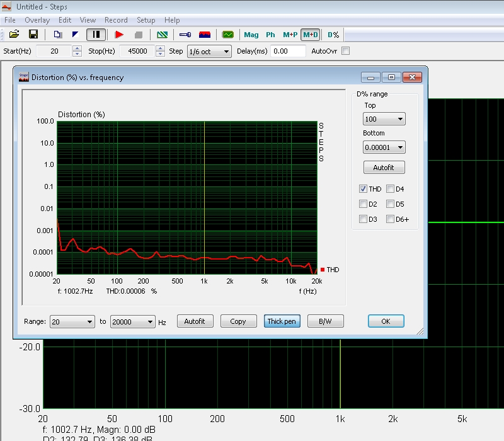Save measurement with the floppy disk icon
Screen dimensions: 504x441
tap(33, 35)
